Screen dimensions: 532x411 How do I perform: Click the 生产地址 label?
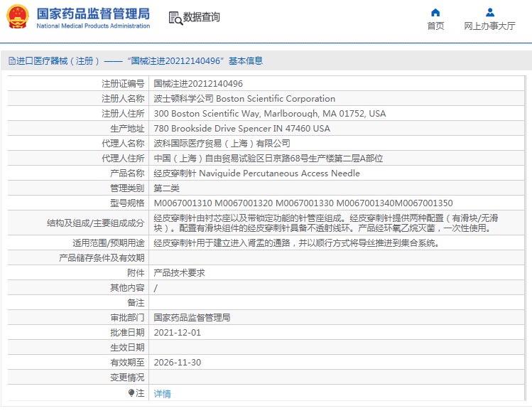127,129
